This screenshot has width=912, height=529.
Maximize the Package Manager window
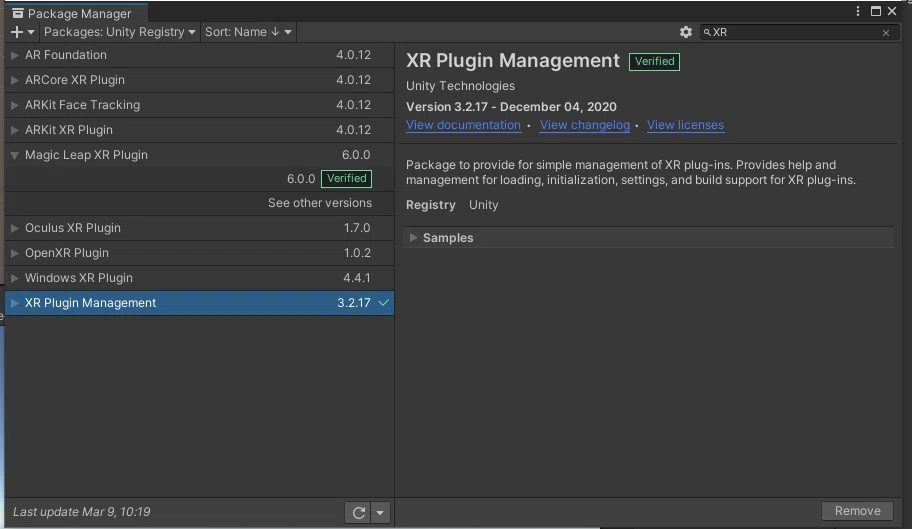tap(875, 11)
